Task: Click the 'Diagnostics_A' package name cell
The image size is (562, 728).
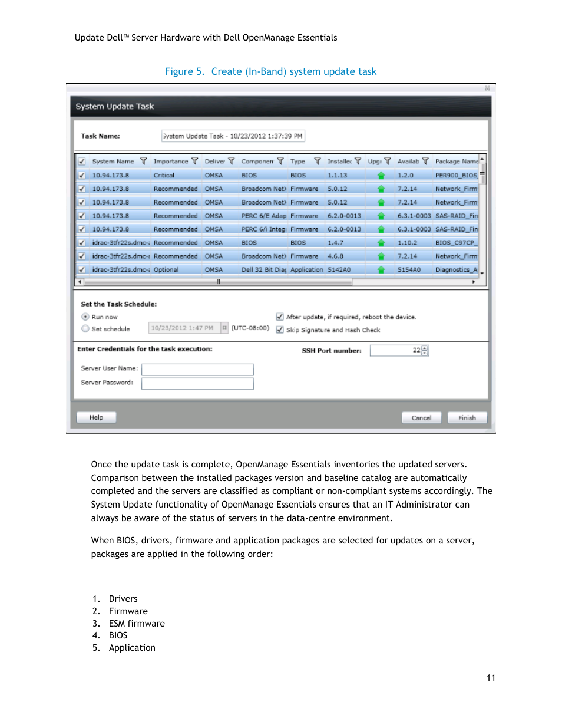Action: [456, 270]
